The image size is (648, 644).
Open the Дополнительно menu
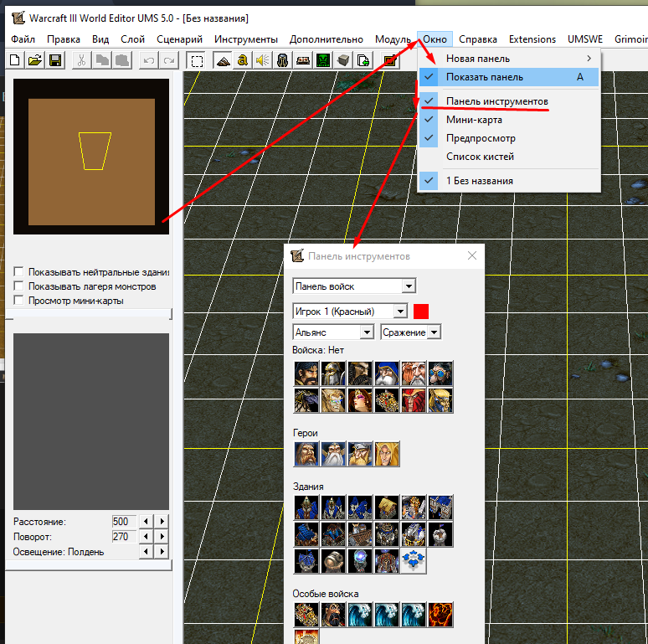point(326,39)
